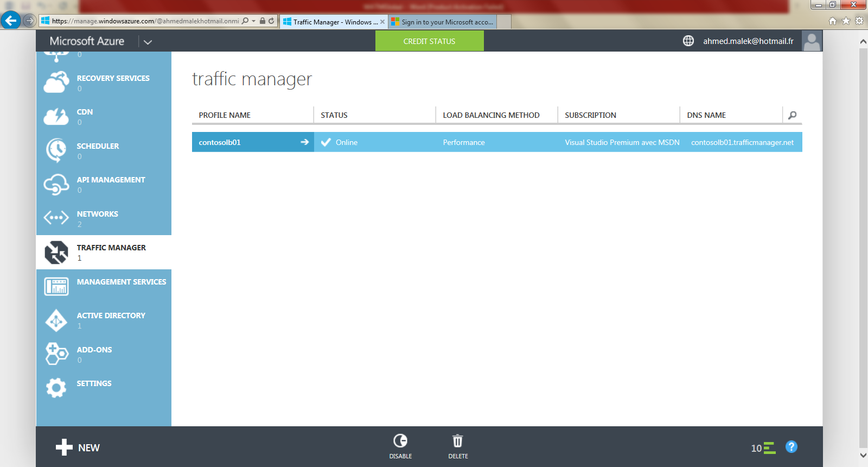Open Management Services icon

(x=56, y=286)
